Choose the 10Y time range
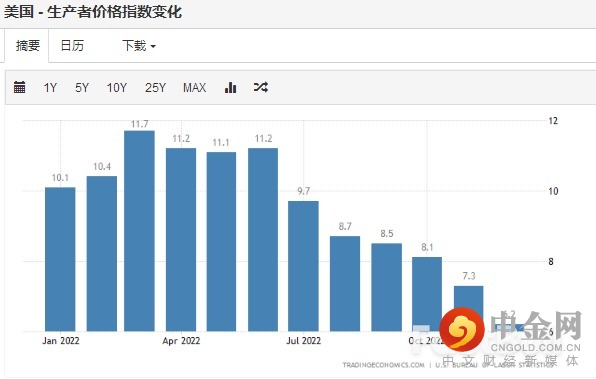Image resolution: width=596 pixels, height=379 pixels. (117, 88)
